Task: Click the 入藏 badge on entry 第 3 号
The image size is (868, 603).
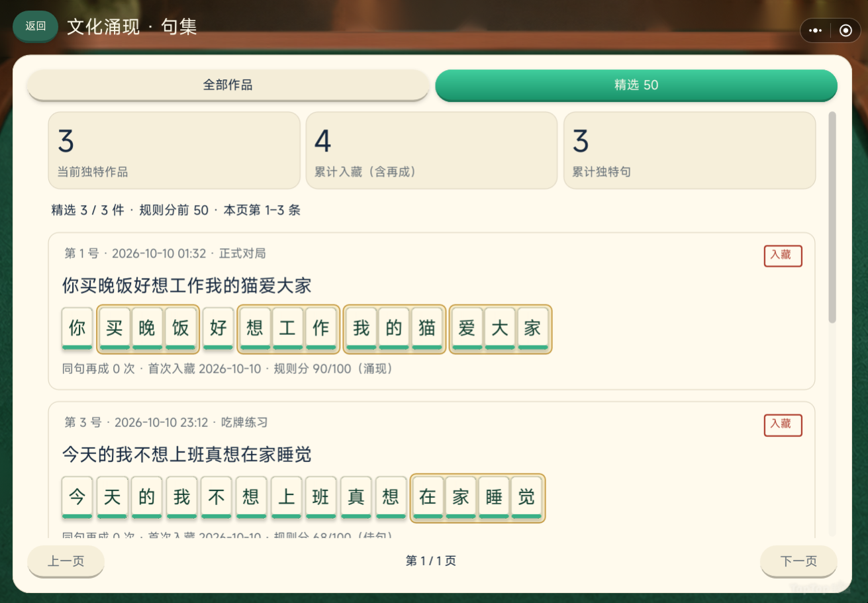Action: click(x=783, y=425)
